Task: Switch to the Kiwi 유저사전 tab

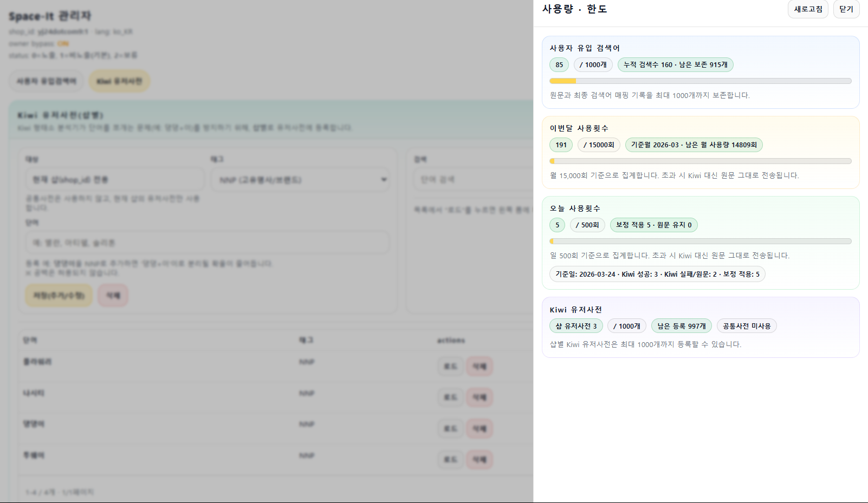Action: point(119,81)
